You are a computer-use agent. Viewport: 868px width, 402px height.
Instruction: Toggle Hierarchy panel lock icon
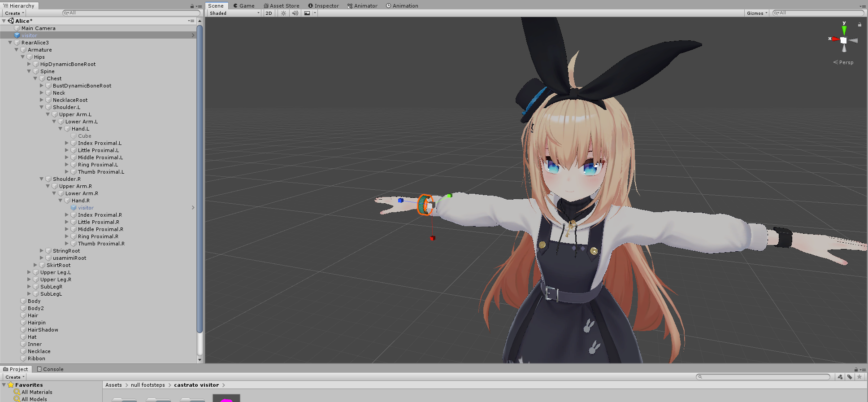[x=192, y=6]
